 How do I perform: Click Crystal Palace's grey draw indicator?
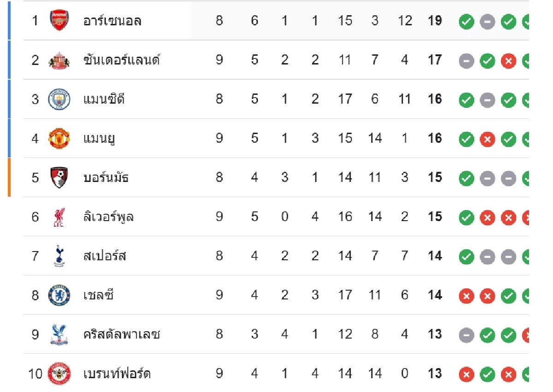tap(466, 334)
